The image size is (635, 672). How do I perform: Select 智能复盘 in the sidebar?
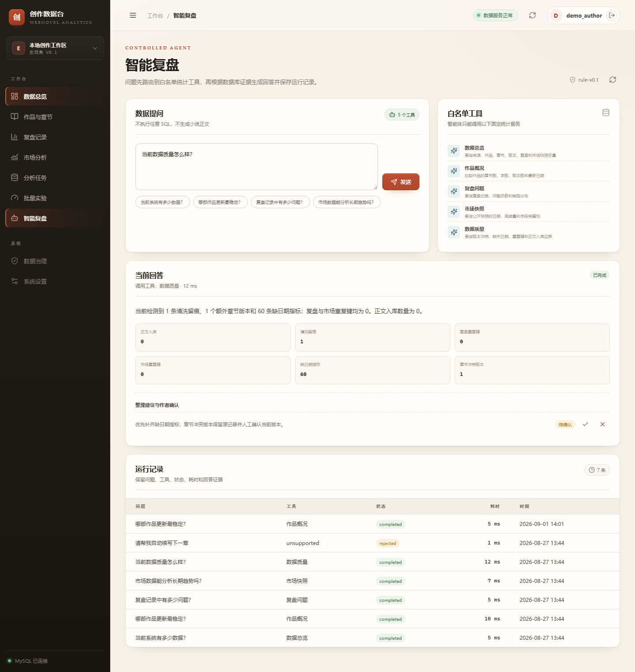[55, 218]
